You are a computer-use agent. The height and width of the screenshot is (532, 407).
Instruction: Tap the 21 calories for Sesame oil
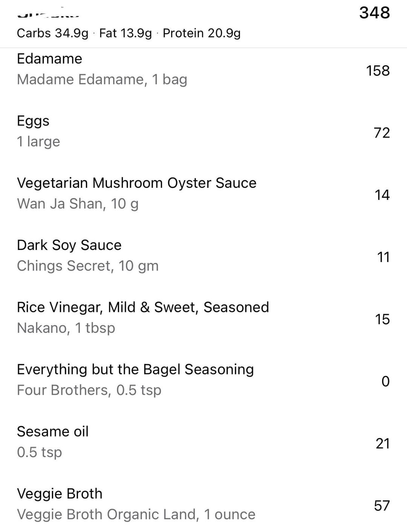(383, 443)
